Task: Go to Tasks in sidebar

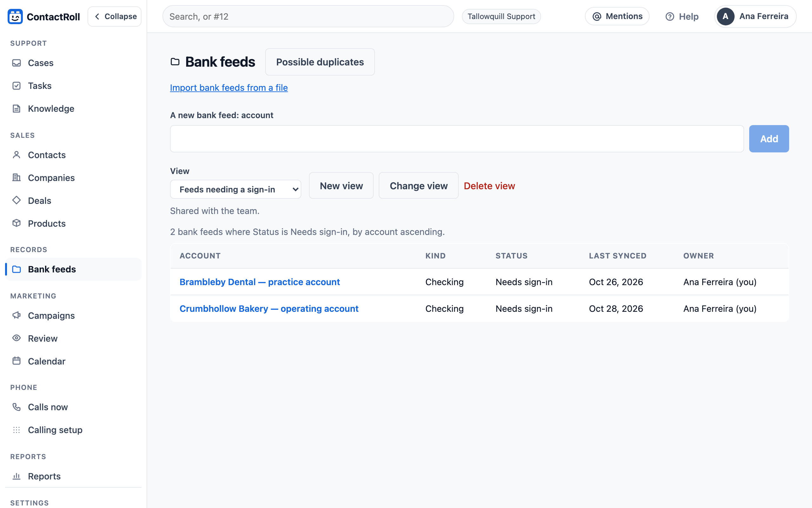Action: click(73, 86)
